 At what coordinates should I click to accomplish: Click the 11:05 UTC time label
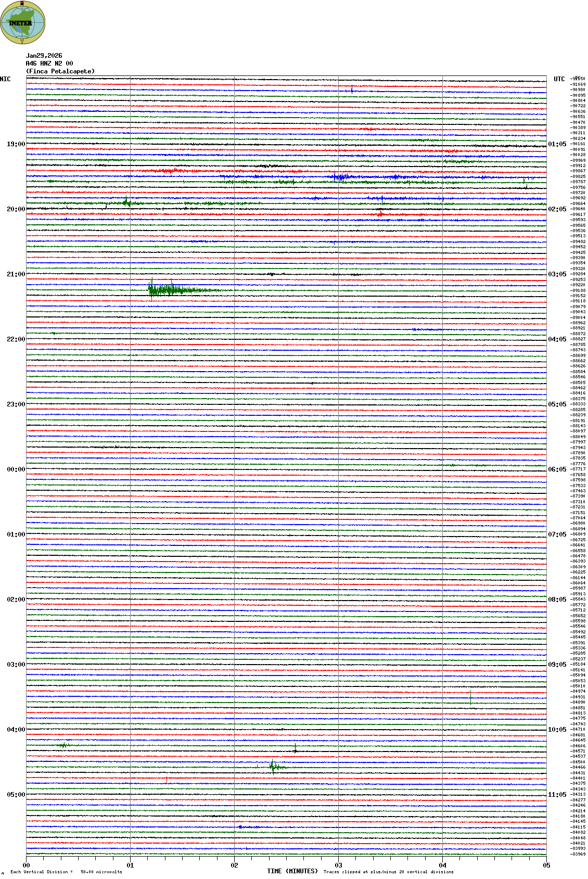pos(557,795)
